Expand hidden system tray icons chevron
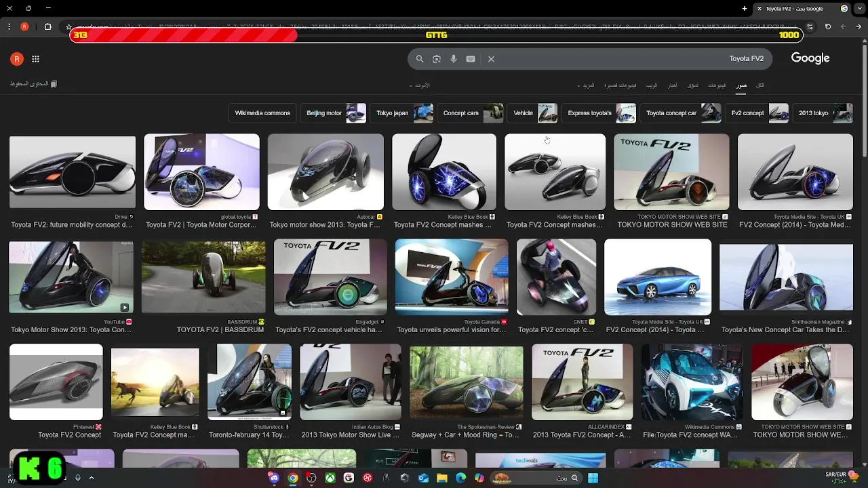Screen dimensions: 868x488 tap(92, 478)
